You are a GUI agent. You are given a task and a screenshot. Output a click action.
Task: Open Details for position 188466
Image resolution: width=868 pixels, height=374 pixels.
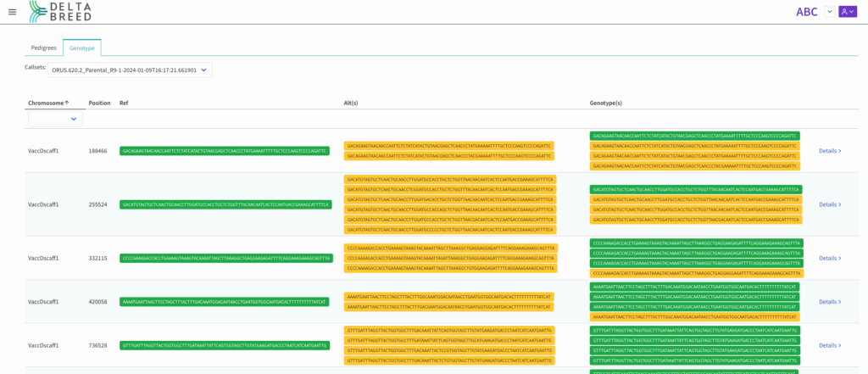pos(830,151)
